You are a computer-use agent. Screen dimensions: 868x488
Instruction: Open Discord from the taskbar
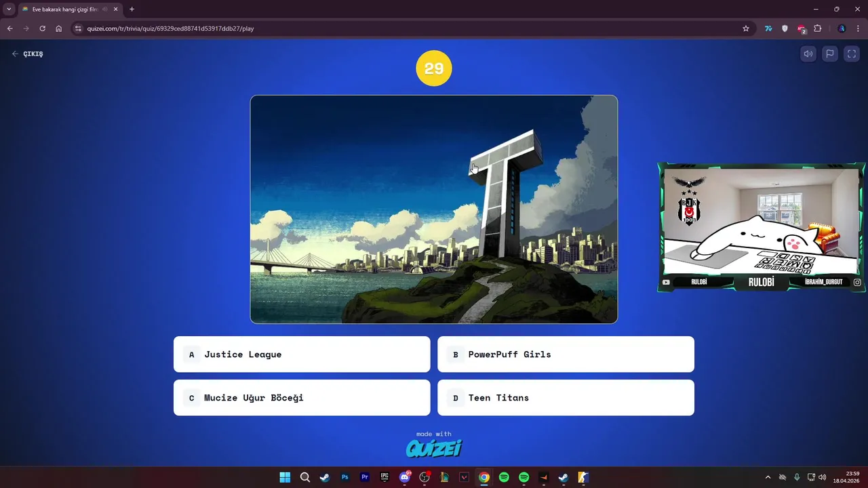[405, 477]
